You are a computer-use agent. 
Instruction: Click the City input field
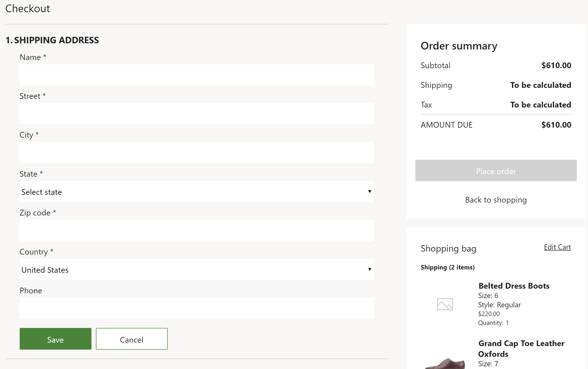pyautogui.click(x=197, y=153)
